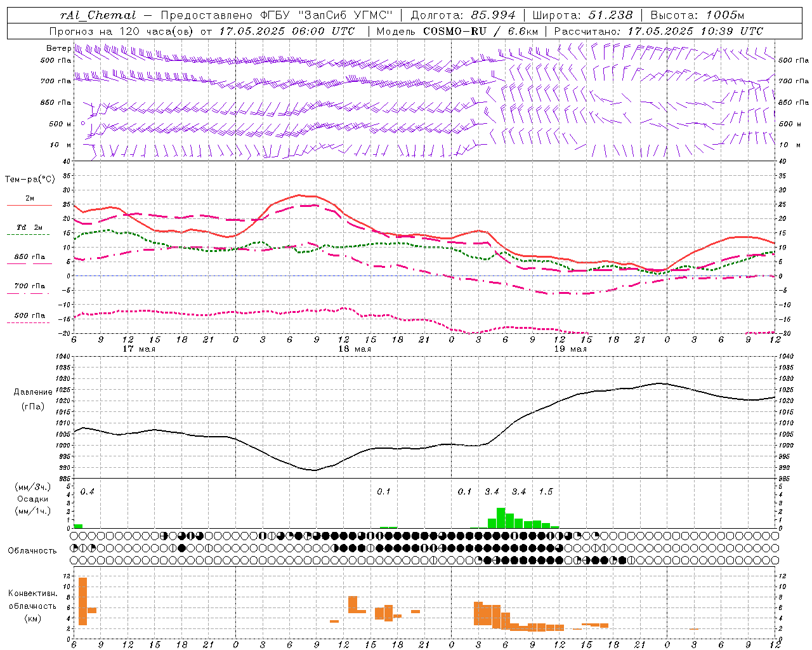Click the station name rAl_Chemal
The width and height of the screenshot is (812, 650).
tap(98, 15)
